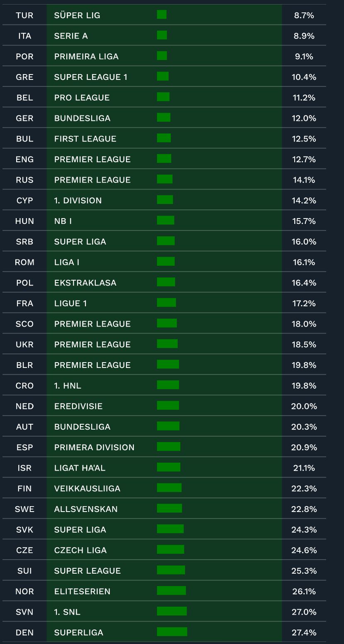Click the green bar for First League
Image resolution: width=344 pixels, height=644 pixels.
164,138
